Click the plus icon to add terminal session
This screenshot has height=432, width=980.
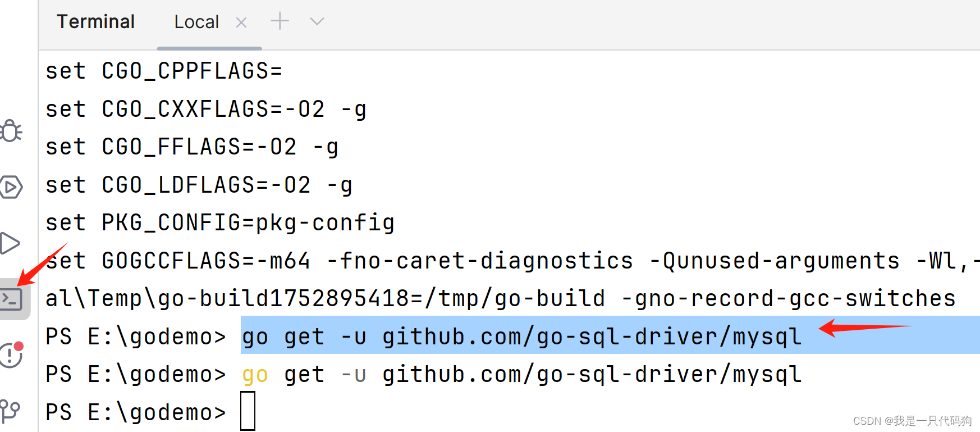tap(279, 21)
